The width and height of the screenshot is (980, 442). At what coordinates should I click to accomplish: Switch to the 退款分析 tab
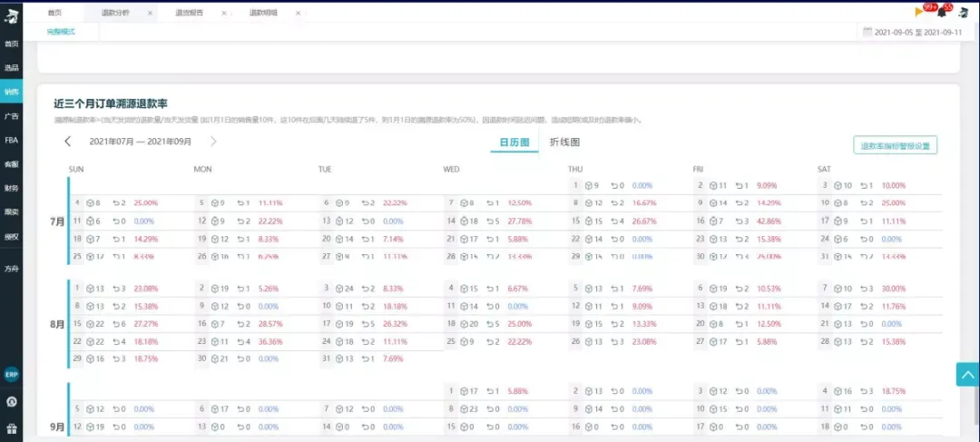click(x=115, y=13)
